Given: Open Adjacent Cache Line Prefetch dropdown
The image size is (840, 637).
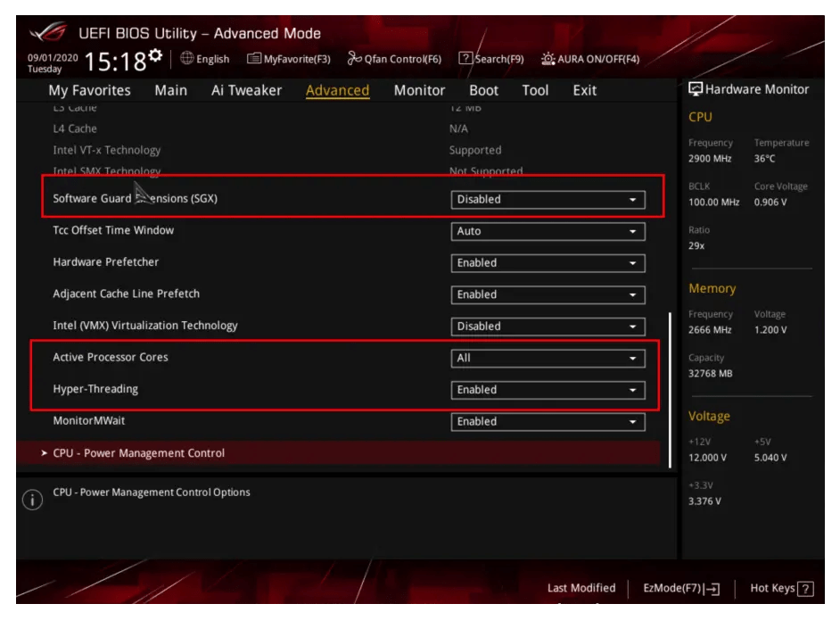Looking at the screenshot, I should point(548,294).
